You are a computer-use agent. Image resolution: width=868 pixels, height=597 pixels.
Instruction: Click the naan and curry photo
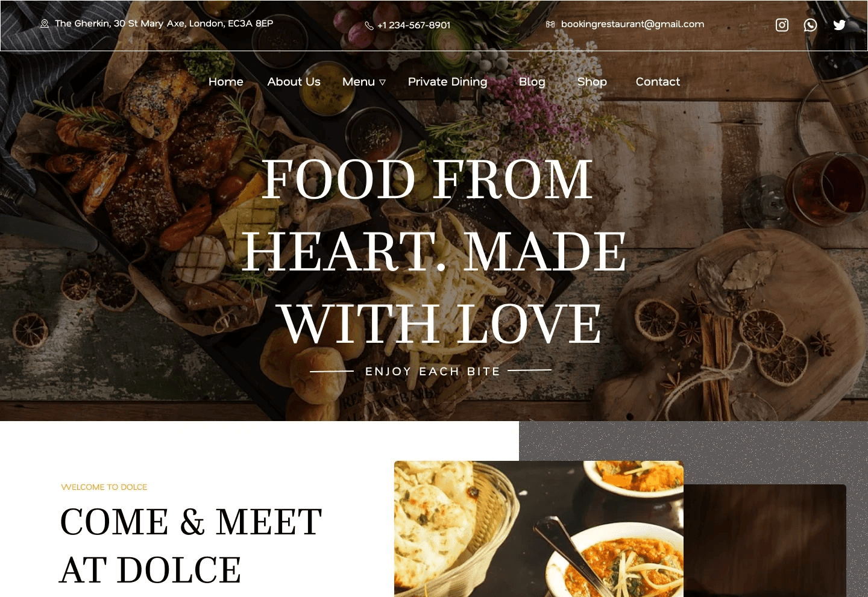(x=539, y=529)
